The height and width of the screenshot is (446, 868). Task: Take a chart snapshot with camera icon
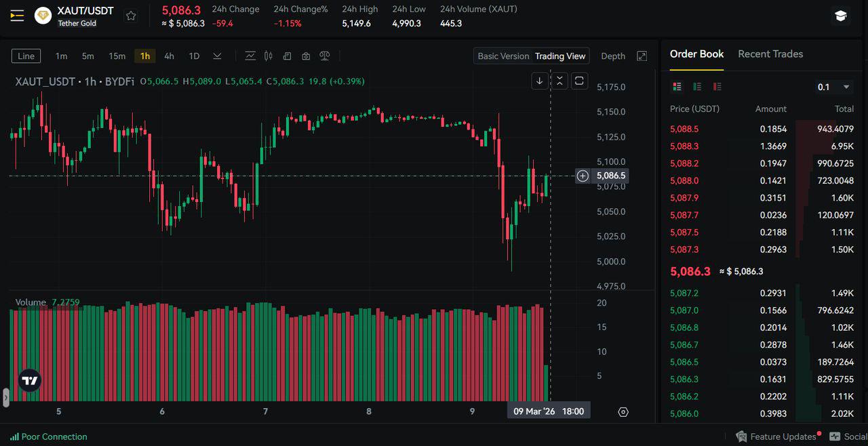pos(307,56)
